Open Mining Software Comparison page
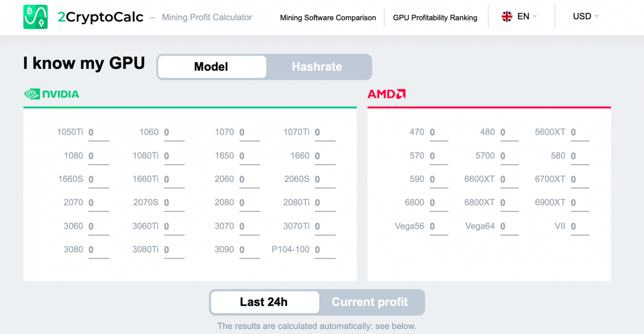 pyautogui.click(x=327, y=18)
